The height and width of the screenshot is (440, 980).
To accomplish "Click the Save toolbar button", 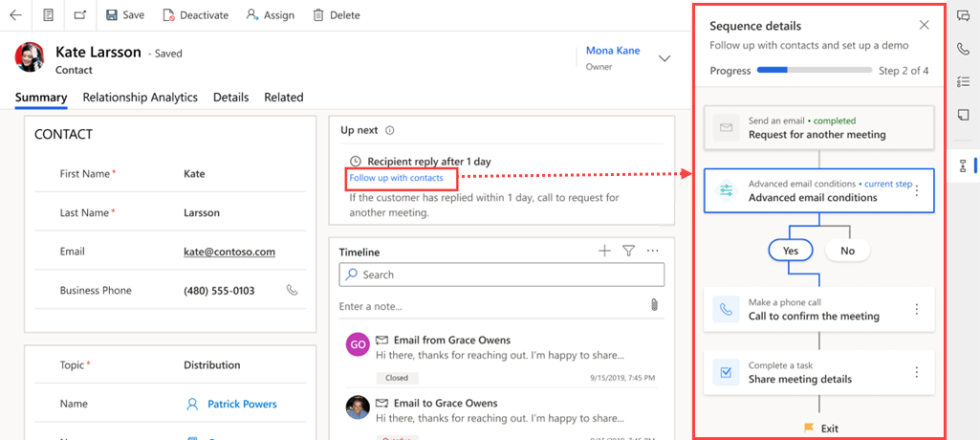I will [124, 15].
